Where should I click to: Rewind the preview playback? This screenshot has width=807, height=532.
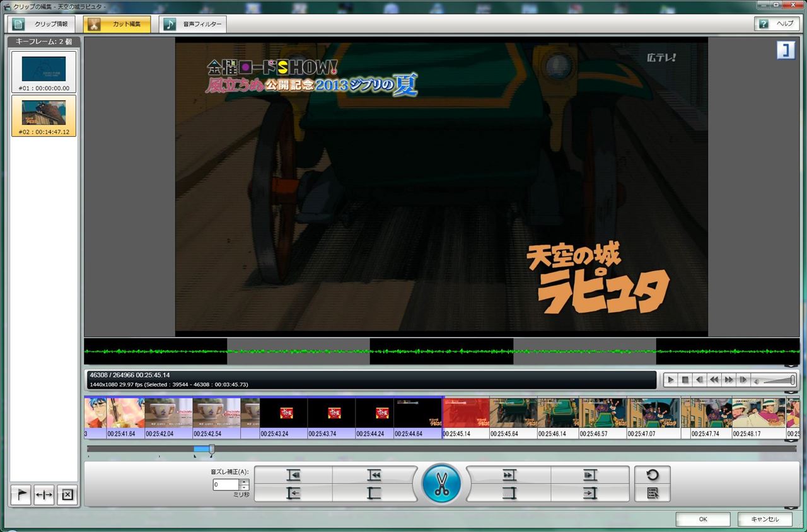(x=714, y=379)
